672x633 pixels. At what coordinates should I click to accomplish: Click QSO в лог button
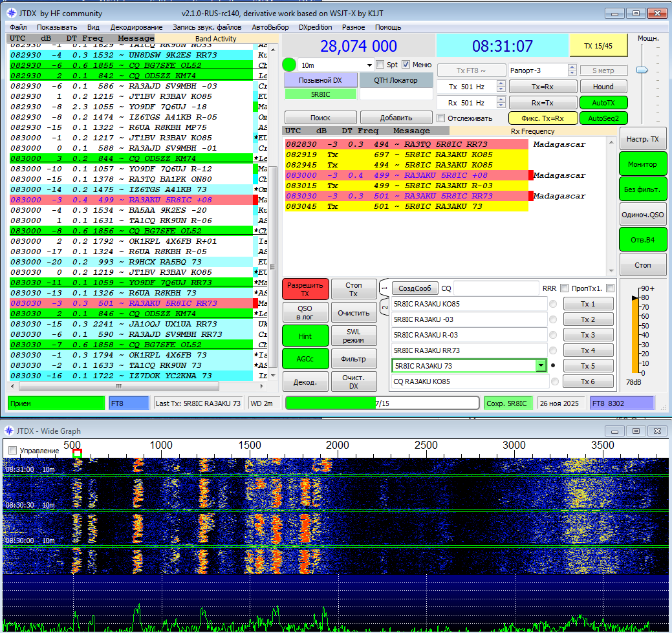click(305, 312)
